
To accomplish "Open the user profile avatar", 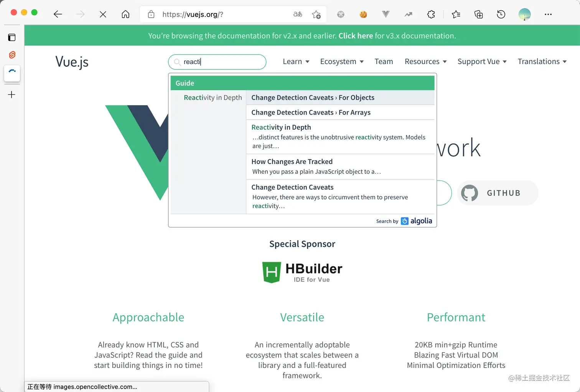I will coord(524,15).
